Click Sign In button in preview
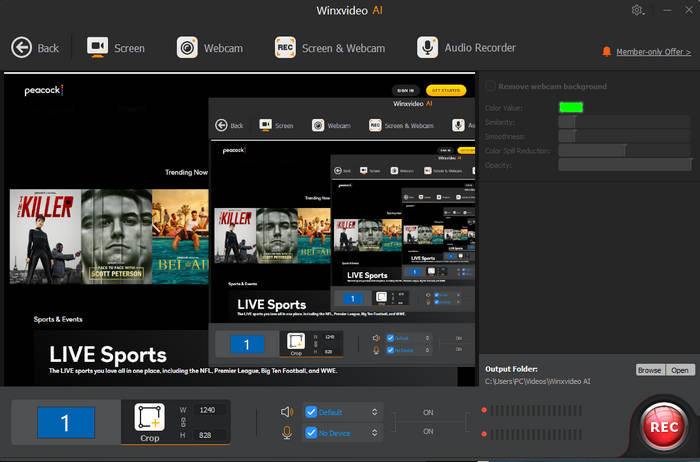Image resolution: width=700 pixels, height=462 pixels. point(405,90)
